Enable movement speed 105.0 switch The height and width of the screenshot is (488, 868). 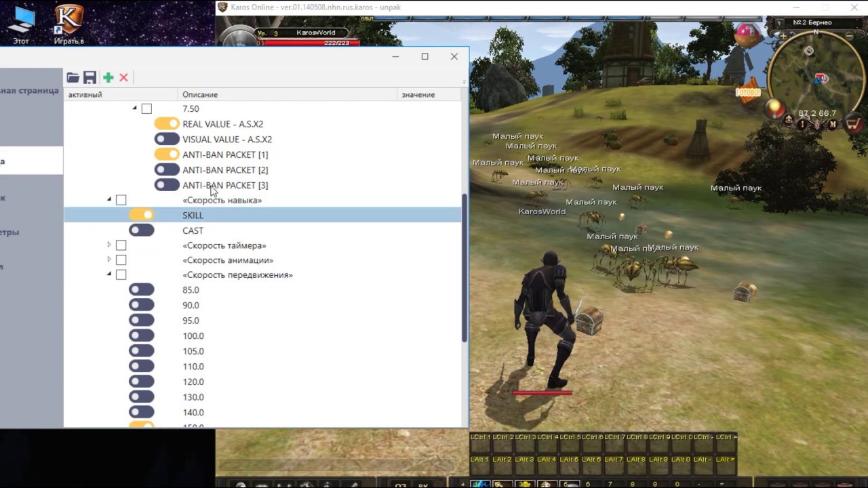(x=142, y=351)
